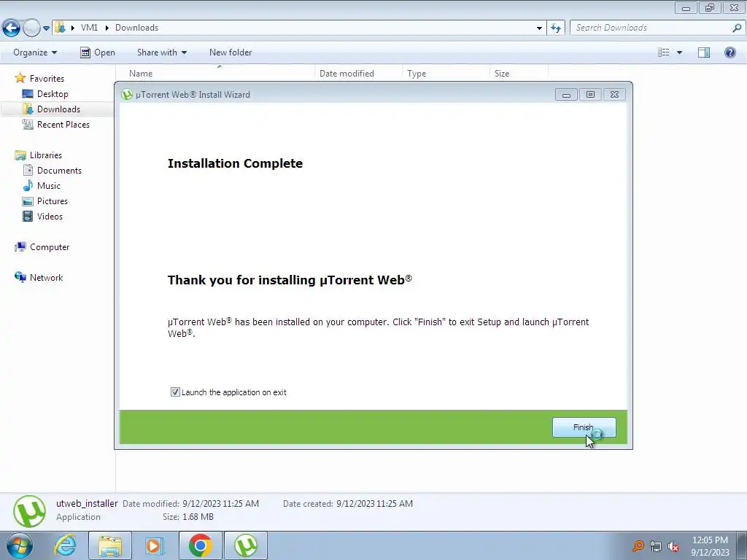Uncheck Launch the application on exit
The width and height of the screenshot is (747, 560).
tap(175, 392)
